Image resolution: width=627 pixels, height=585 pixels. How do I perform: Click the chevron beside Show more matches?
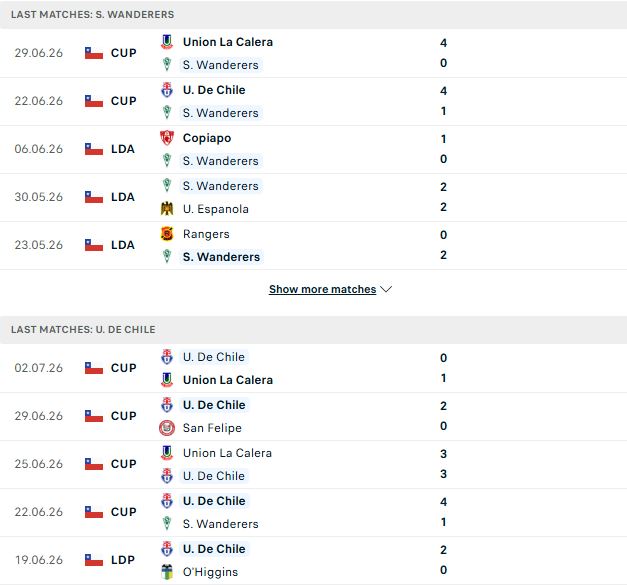click(386, 289)
